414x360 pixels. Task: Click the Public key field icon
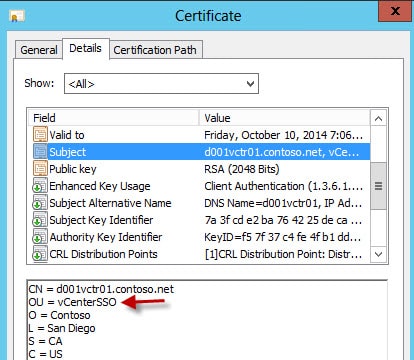40,169
